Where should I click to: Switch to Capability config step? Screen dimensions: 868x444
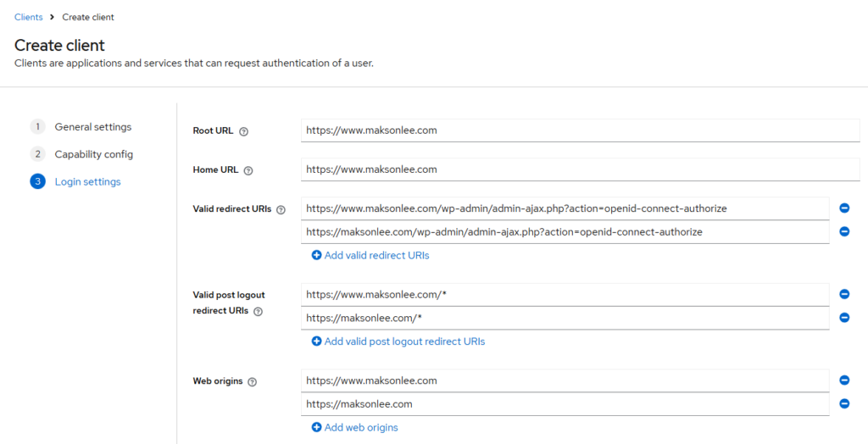(93, 154)
